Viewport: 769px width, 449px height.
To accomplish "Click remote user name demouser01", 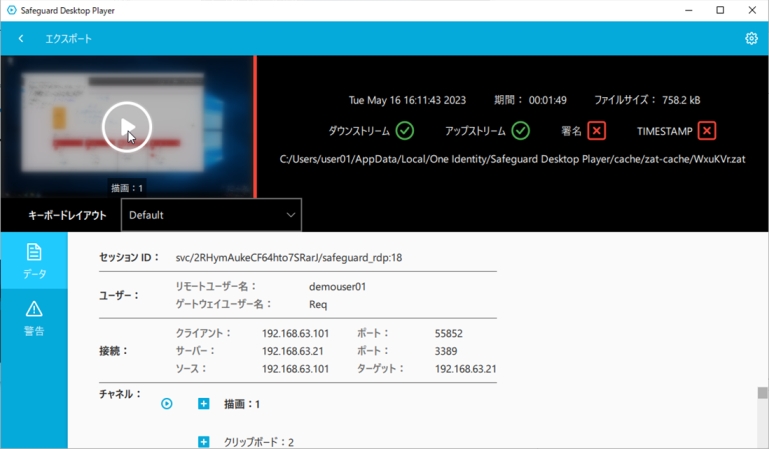I will pos(337,287).
